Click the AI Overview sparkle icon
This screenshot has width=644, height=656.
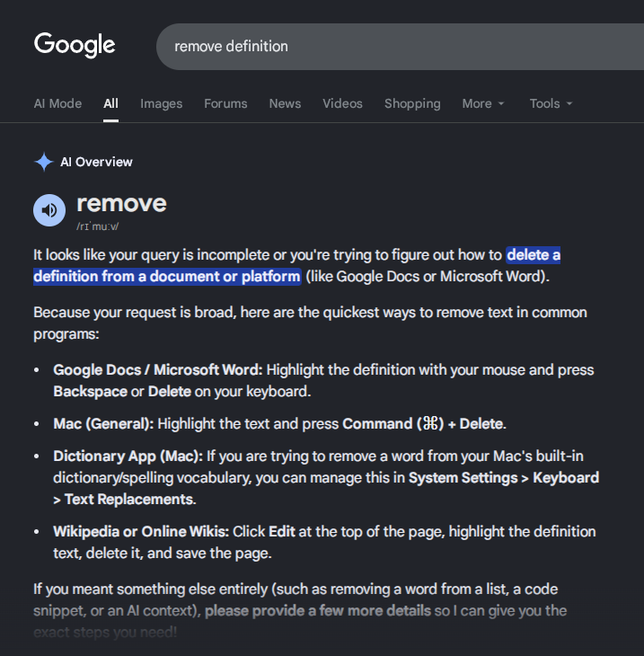(x=44, y=162)
